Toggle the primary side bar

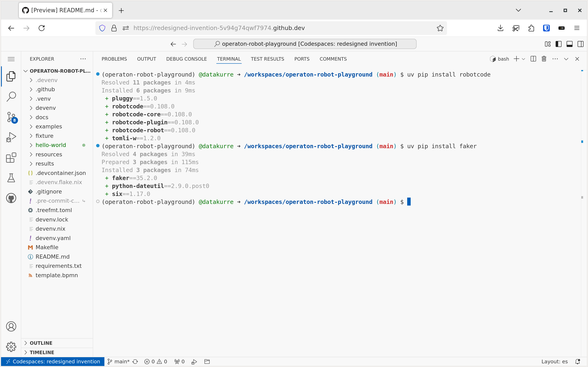[558, 44]
